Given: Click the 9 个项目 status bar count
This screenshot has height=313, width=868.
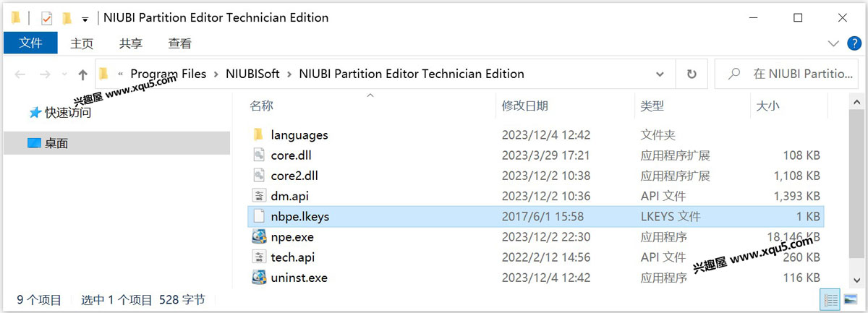Looking at the screenshot, I should (39, 299).
